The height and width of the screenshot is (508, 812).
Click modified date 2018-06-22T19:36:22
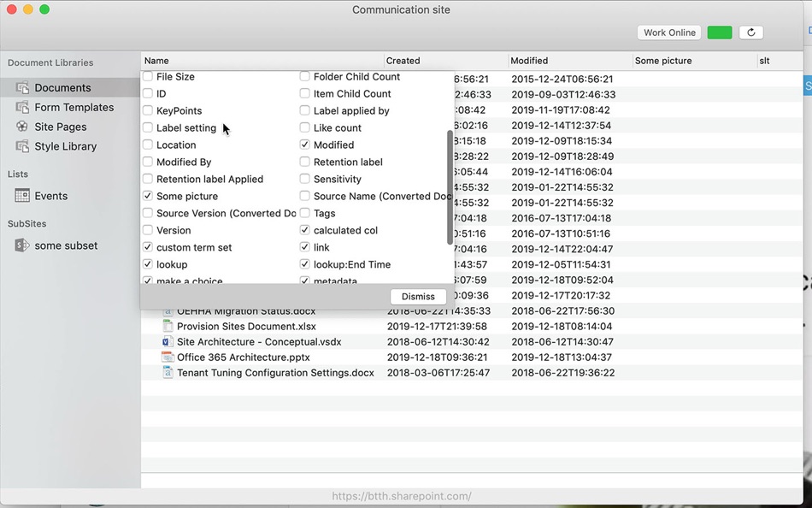coord(563,373)
